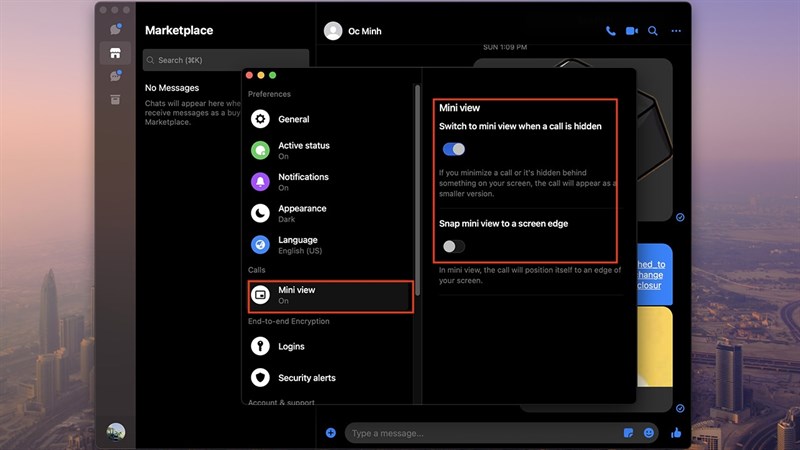800x450 pixels.
Task: Open the blue link in the chat message
Action: 652,274
